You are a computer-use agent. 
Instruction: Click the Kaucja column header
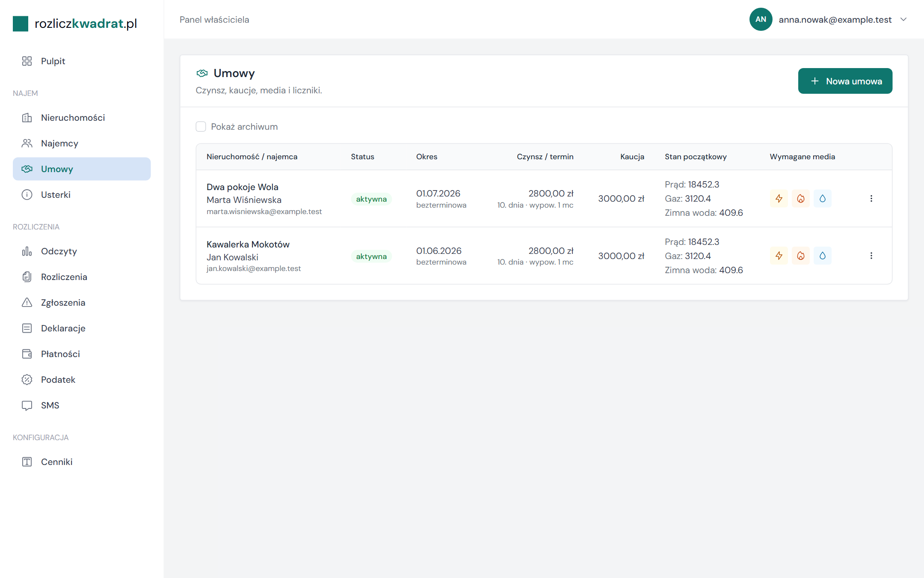[x=632, y=157]
